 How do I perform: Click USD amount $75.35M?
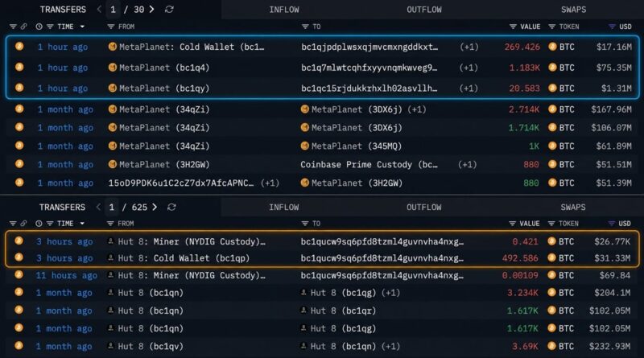[x=614, y=68]
